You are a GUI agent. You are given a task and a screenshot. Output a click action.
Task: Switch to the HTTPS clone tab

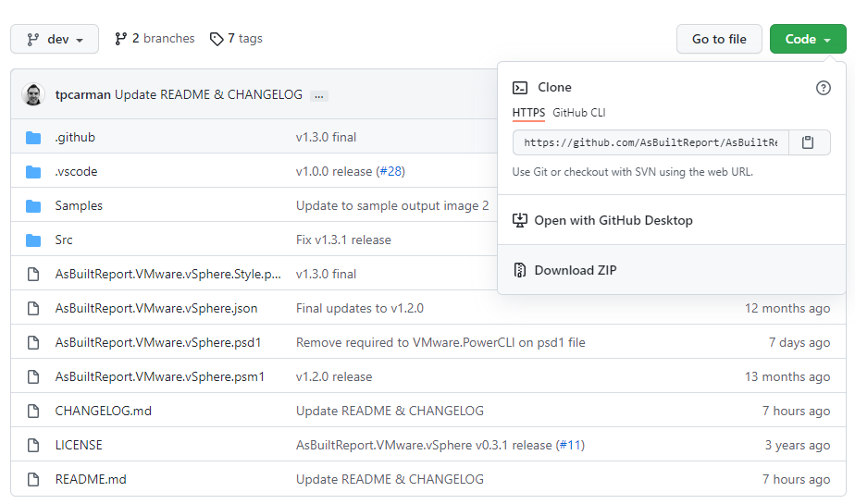click(x=528, y=113)
